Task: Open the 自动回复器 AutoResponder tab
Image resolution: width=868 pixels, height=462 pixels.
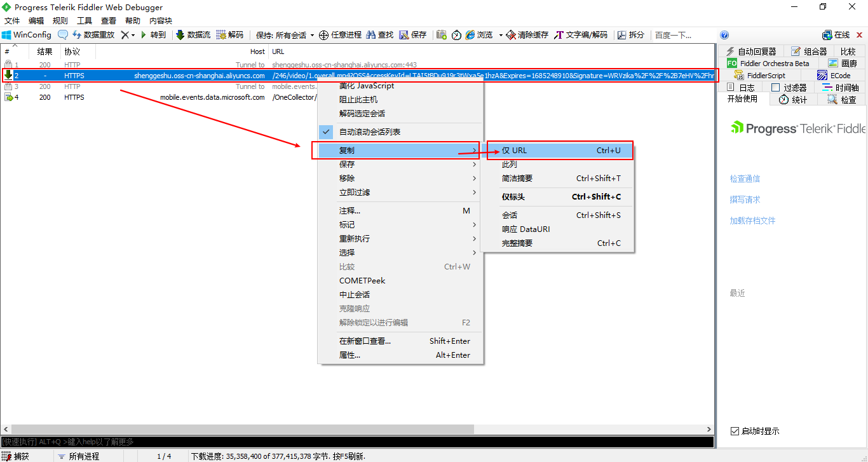Action: tap(751, 51)
